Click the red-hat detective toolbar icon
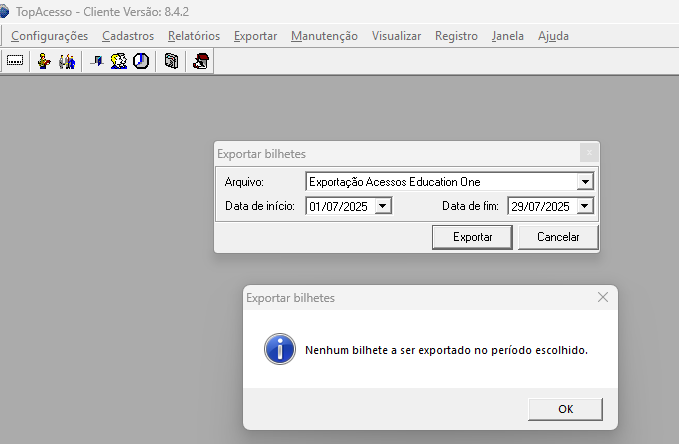The image size is (679, 444). [200, 61]
